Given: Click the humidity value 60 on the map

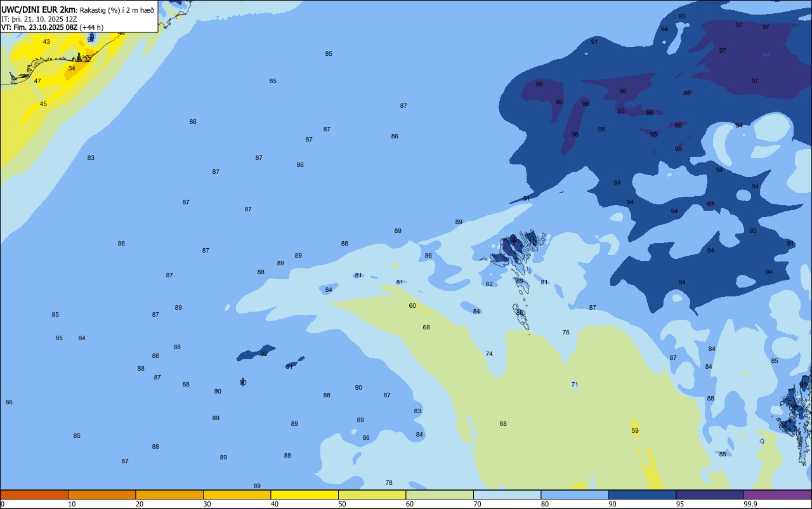Looking at the screenshot, I should (x=412, y=306).
